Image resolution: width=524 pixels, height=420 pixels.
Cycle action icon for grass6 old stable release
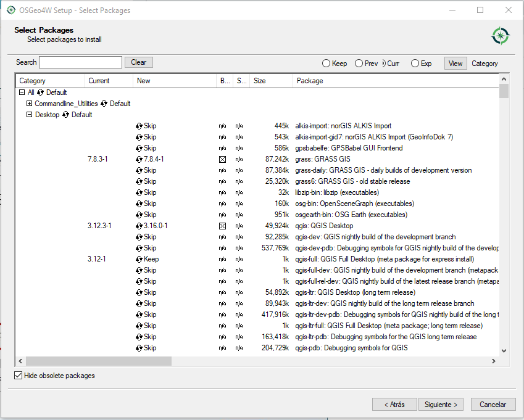pyautogui.click(x=139, y=181)
